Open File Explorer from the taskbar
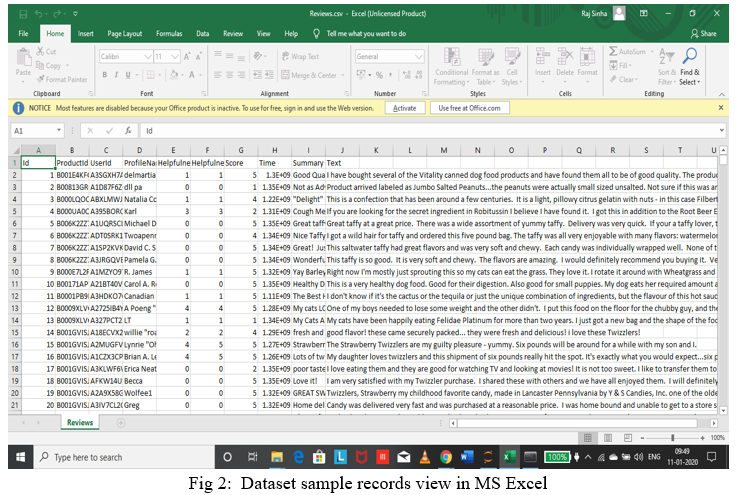This screenshot has width=744, height=495. (277, 457)
